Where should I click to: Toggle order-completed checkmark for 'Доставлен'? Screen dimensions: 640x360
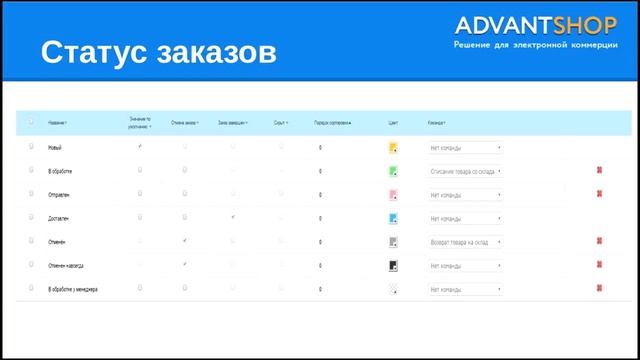(233, 217)
